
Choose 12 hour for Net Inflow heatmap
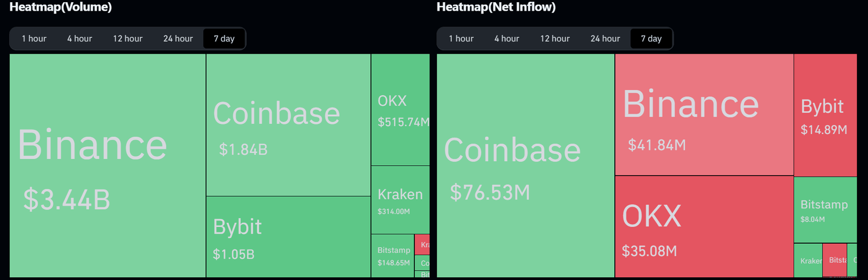pos(555,38)
